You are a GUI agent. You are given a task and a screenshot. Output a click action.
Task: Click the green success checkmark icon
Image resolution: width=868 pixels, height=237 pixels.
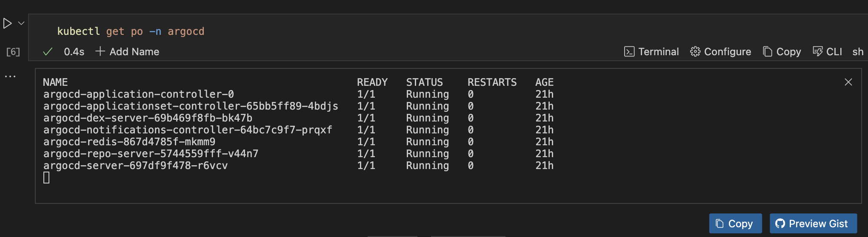(x=48, y=52)
